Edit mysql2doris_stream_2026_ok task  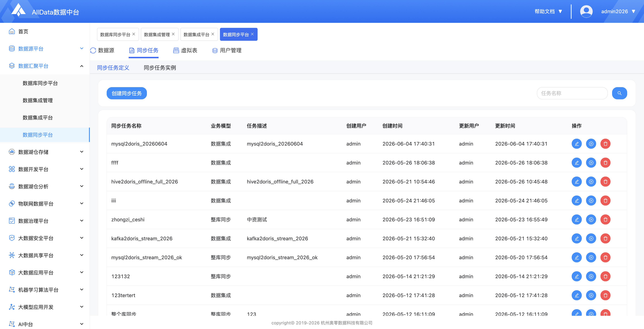click(576, 257)
